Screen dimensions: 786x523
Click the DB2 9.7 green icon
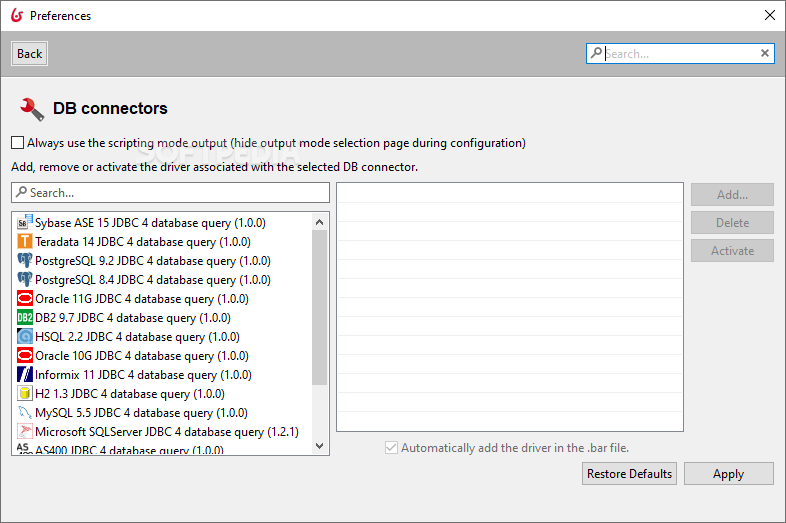[x=25, y=317]
